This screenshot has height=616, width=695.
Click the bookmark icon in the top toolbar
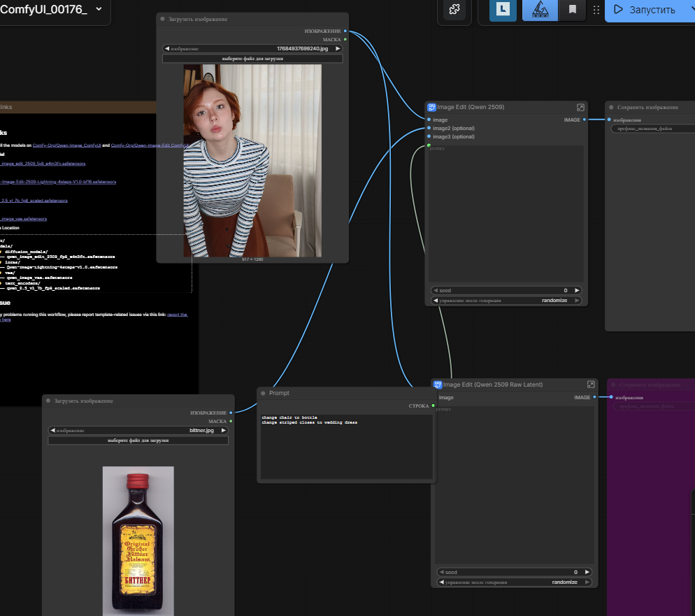(573, 10)
